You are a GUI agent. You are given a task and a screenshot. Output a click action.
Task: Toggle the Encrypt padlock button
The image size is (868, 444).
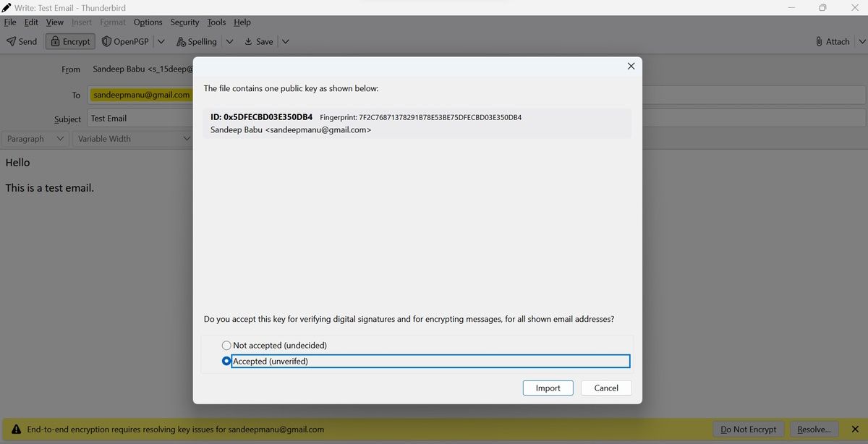(70, 41)
